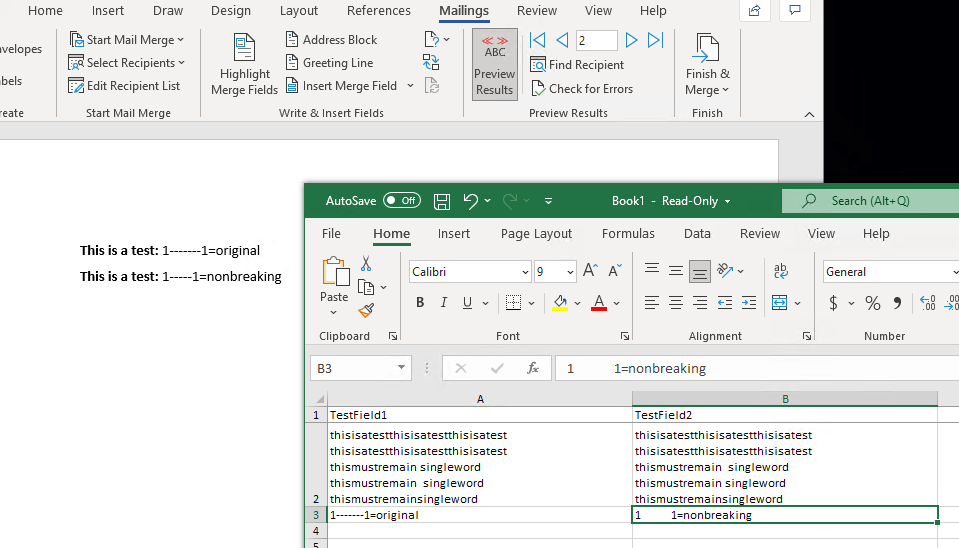Apply the yellow fill color swatch
This screenshot has height=548, width=959.
[x=560, y=303]
